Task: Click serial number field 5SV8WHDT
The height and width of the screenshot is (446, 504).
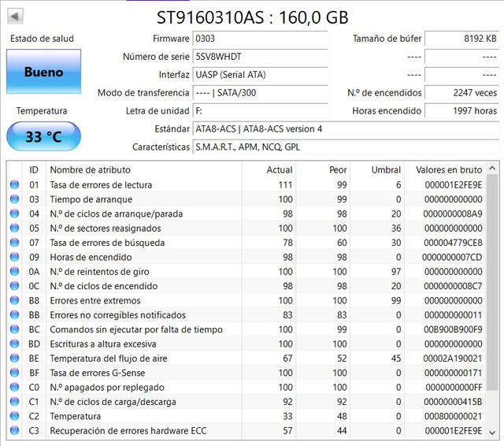Action: click(260, 57)
